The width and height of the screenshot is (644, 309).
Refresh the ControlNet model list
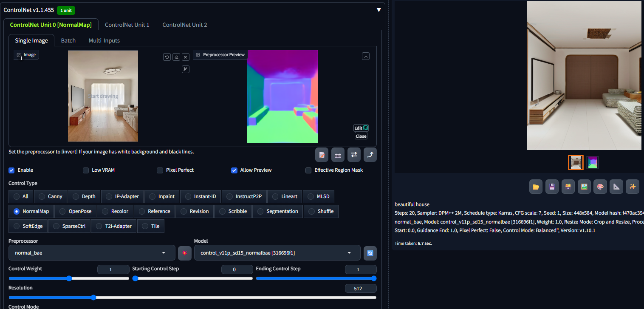370,253
